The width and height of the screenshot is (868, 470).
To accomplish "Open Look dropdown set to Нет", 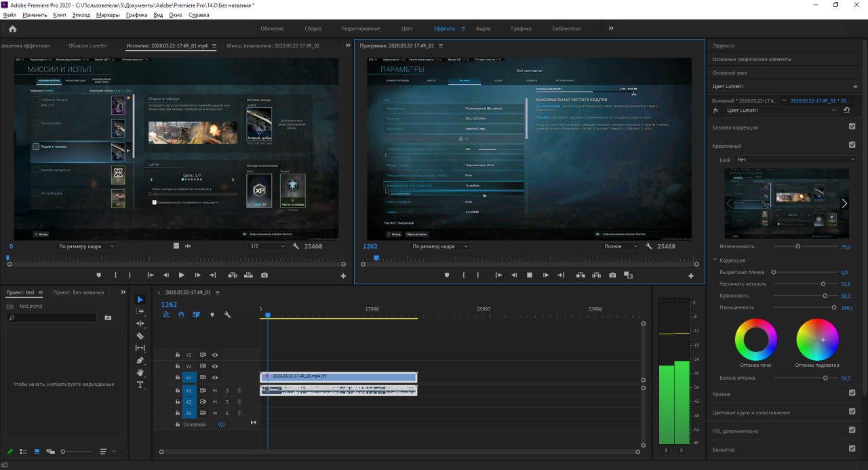I will (796, 160).
